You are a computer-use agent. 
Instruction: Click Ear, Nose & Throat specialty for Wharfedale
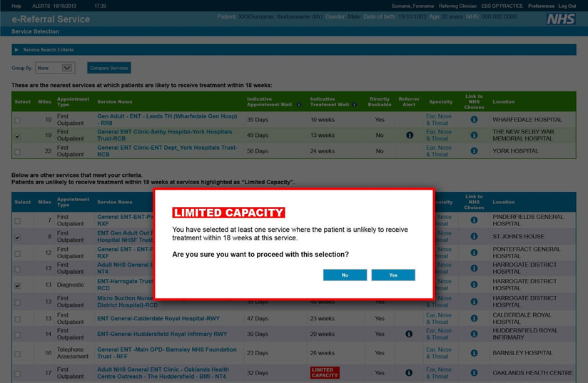[x=439, y=120]
